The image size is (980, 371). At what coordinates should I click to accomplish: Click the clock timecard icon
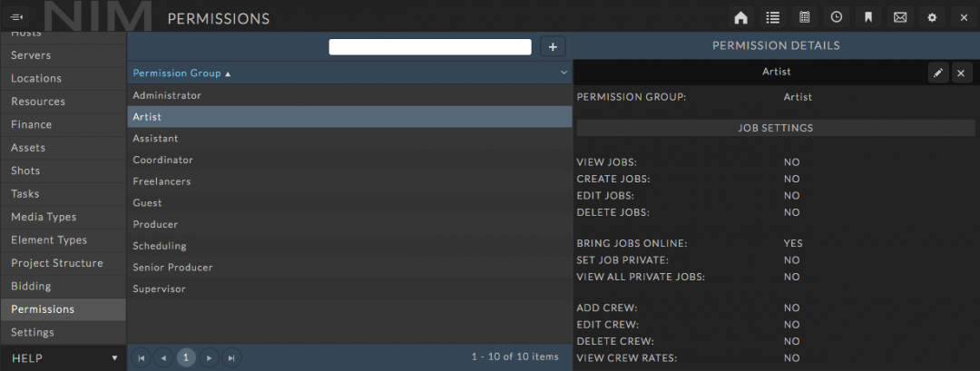[836, 17]
